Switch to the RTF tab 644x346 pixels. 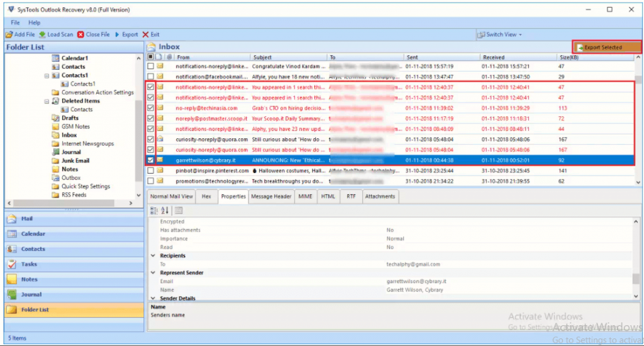351,196
